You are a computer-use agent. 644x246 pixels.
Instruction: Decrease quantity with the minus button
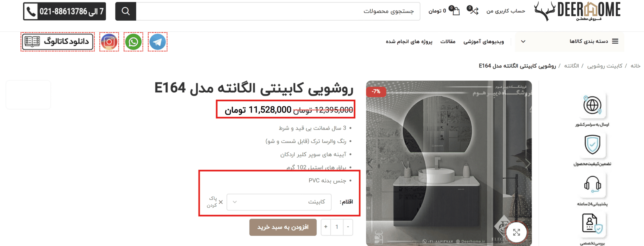click(x=348, y=227)
